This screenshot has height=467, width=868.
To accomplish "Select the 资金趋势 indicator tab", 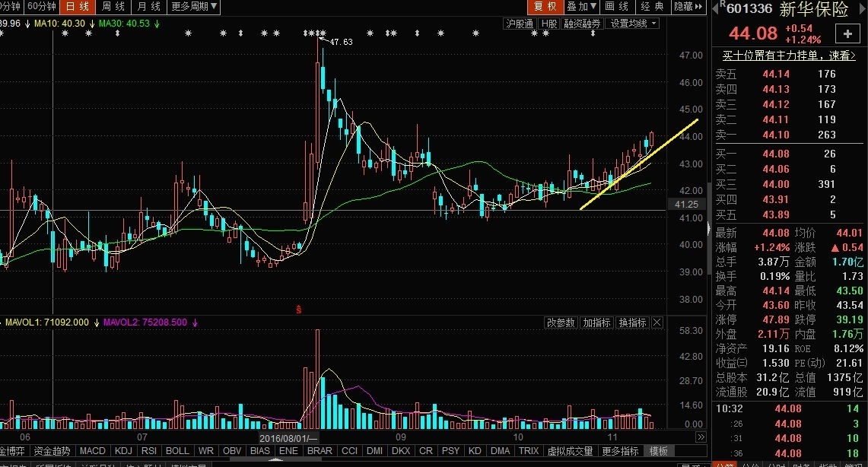I will [x=52, y=451].
